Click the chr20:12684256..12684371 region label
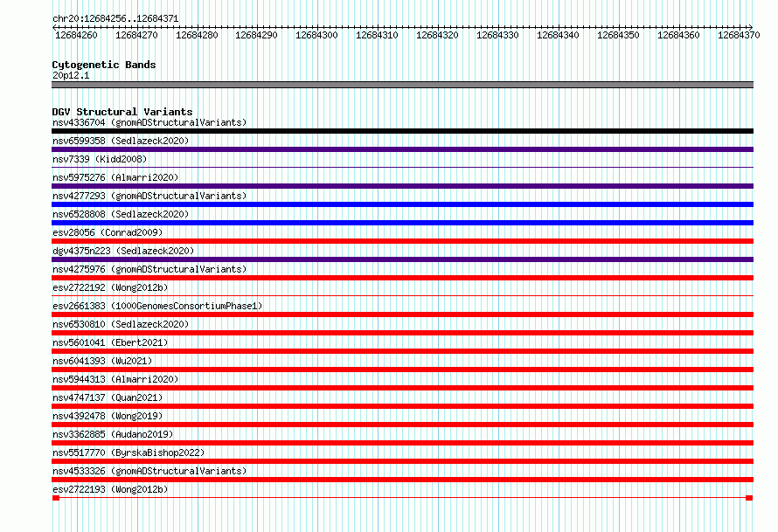Viewport: 778px width, 532px height. [115, 18]
